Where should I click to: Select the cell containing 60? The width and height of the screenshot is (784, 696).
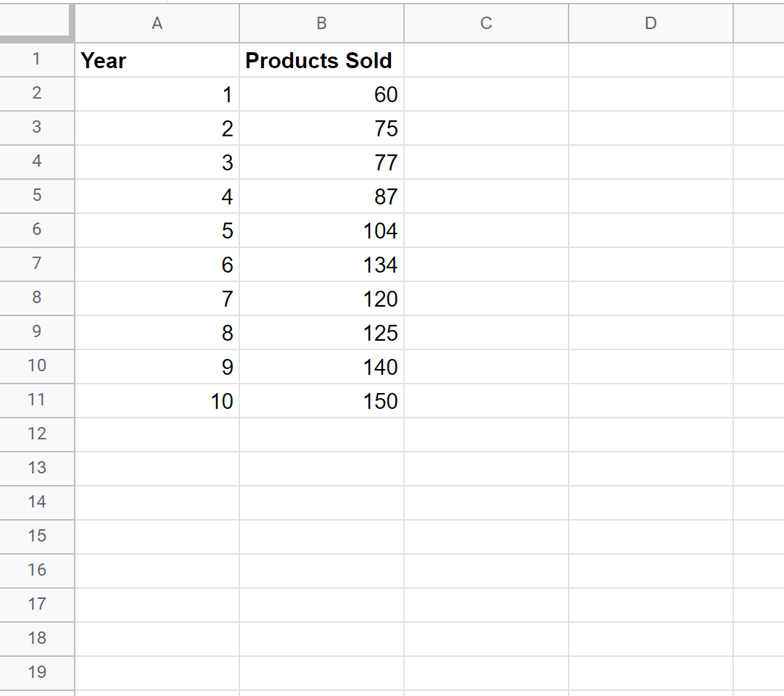(321, 94)
